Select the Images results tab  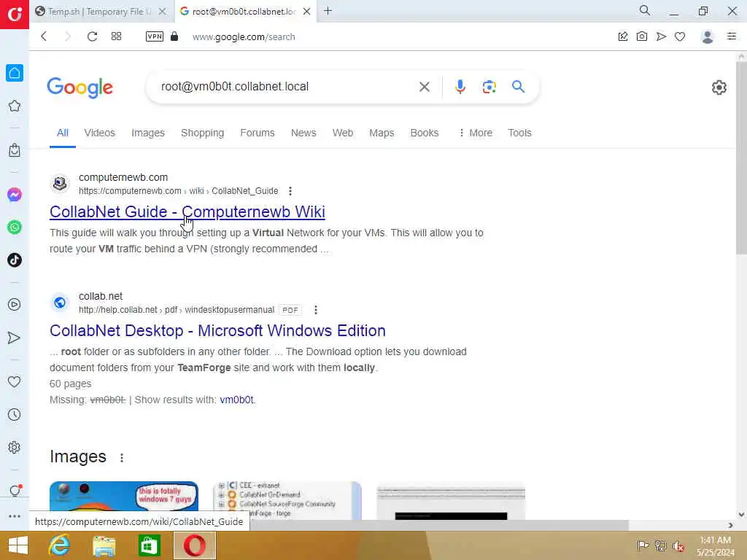[147, 133]
